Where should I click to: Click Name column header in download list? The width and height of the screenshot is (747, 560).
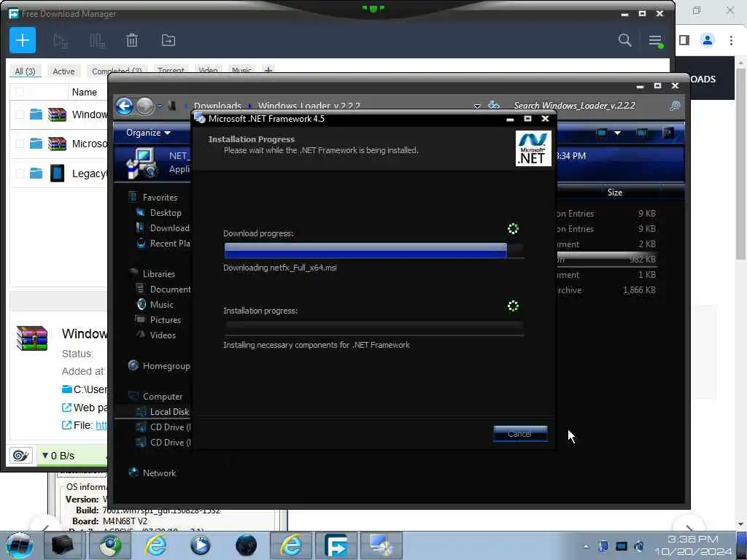click(85, 92)
